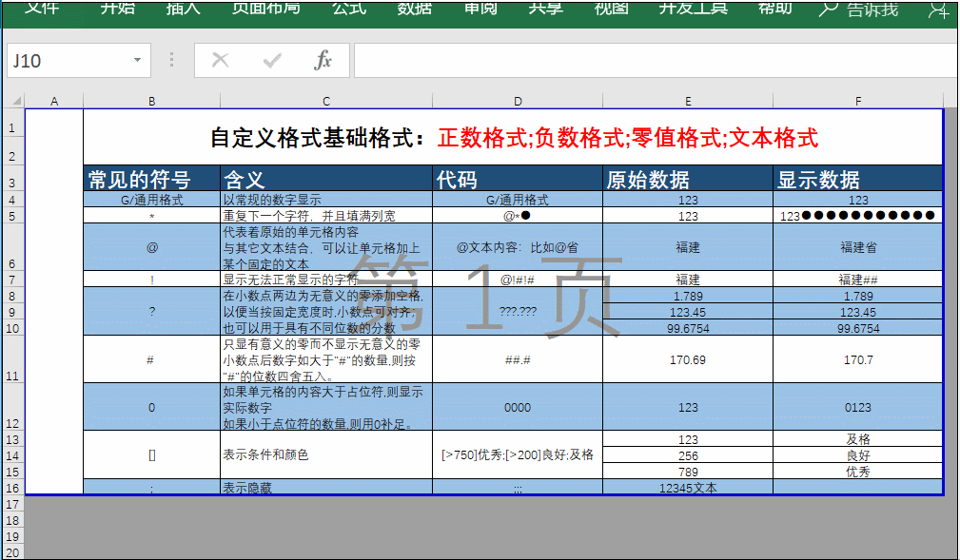Select column A header
960x560 pixels.
[x=54, y=101]
